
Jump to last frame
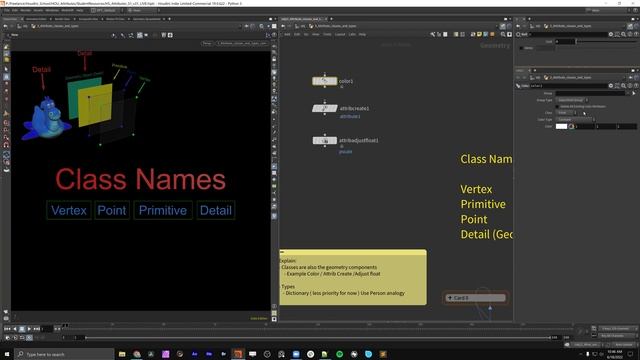36,329
